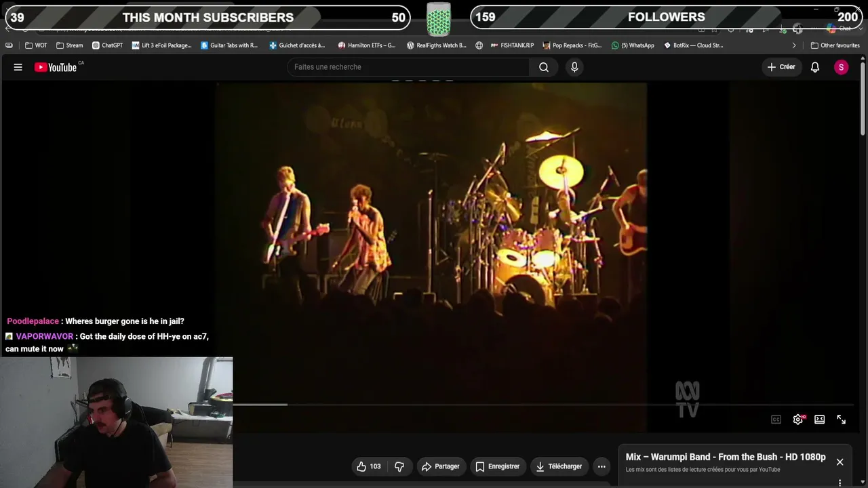The height and width of the screenshot is (488, 868).
Task: Open the 'Other favourites' folder
Action: [x=835, y=45]
